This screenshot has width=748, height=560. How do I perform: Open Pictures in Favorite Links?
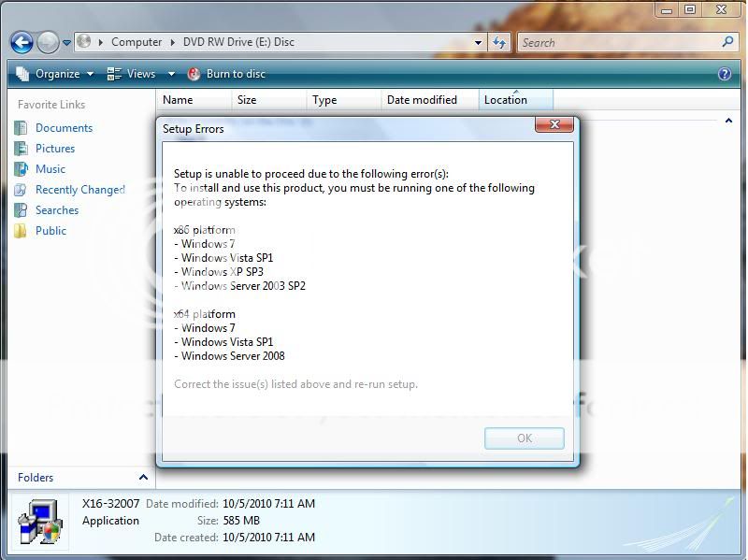55,149
